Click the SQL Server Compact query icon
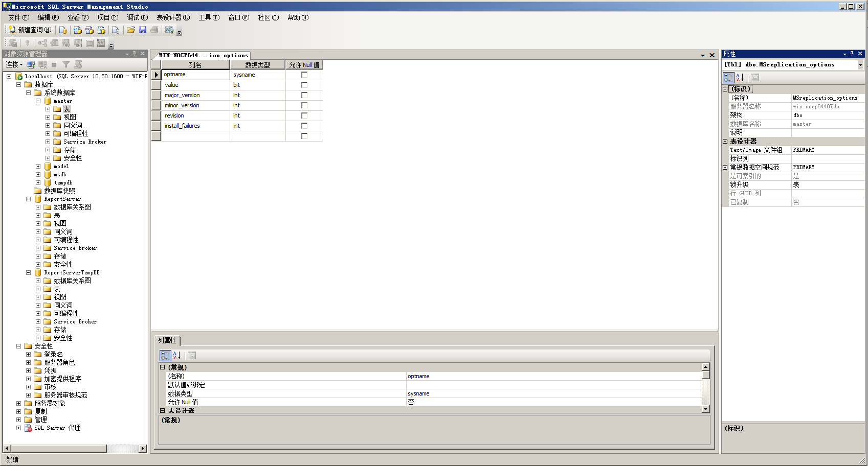868x466 pixels. [x=116, y=30]
